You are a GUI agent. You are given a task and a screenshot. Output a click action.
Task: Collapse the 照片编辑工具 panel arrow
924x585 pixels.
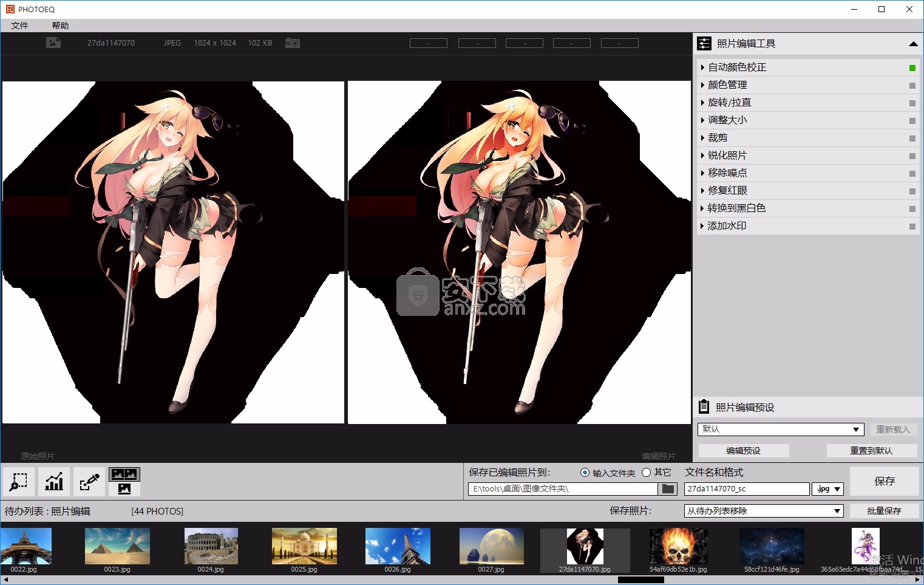pos(913,44)
